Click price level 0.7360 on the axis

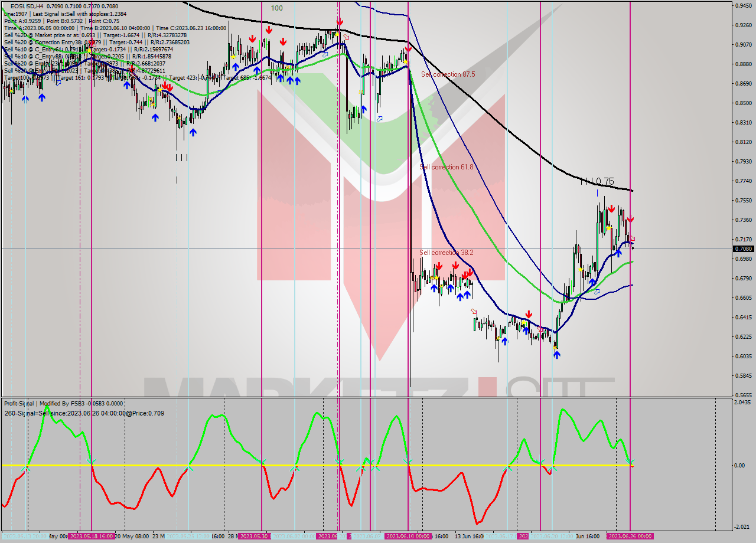click(x=743, y=220)
